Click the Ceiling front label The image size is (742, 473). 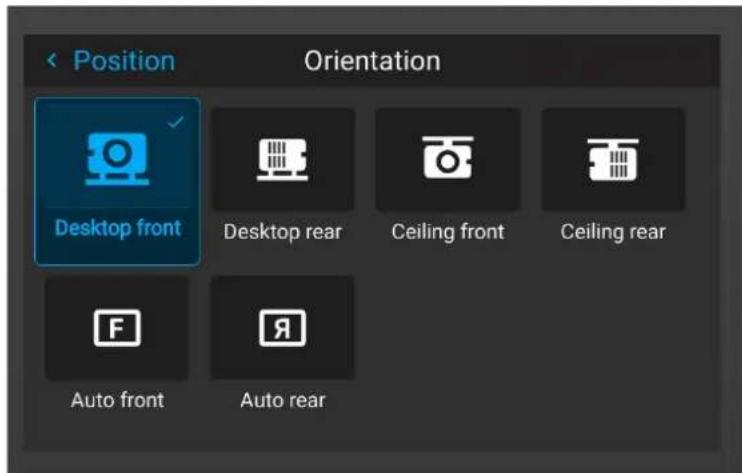[x=448, y=232]
